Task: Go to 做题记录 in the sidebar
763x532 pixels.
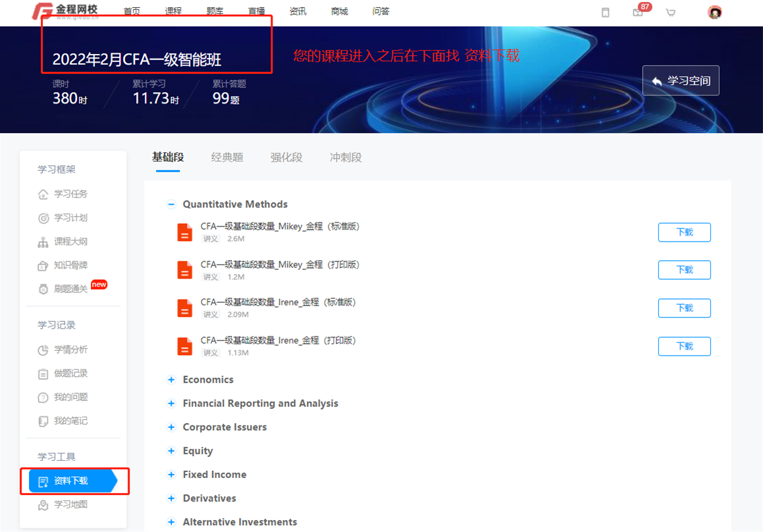Action: 70,374
